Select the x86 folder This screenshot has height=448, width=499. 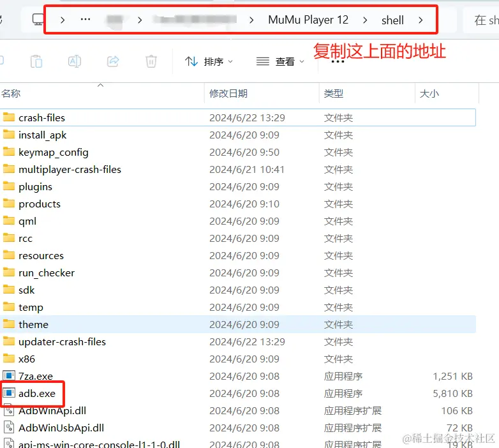238,359
